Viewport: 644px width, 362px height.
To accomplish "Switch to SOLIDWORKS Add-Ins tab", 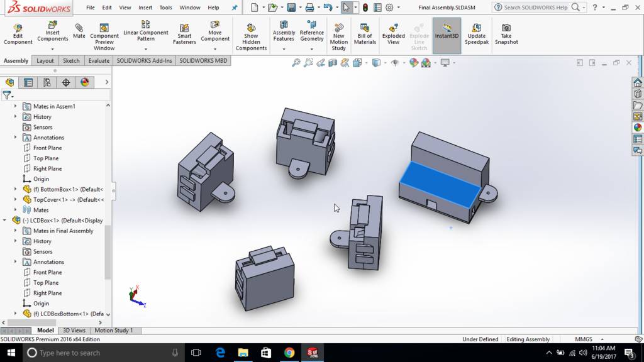I will [x=144, y=61].
